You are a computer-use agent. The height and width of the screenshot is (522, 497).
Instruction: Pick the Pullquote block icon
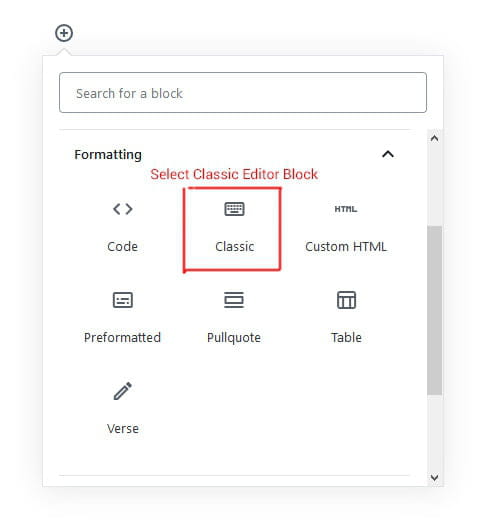point(234,300)
